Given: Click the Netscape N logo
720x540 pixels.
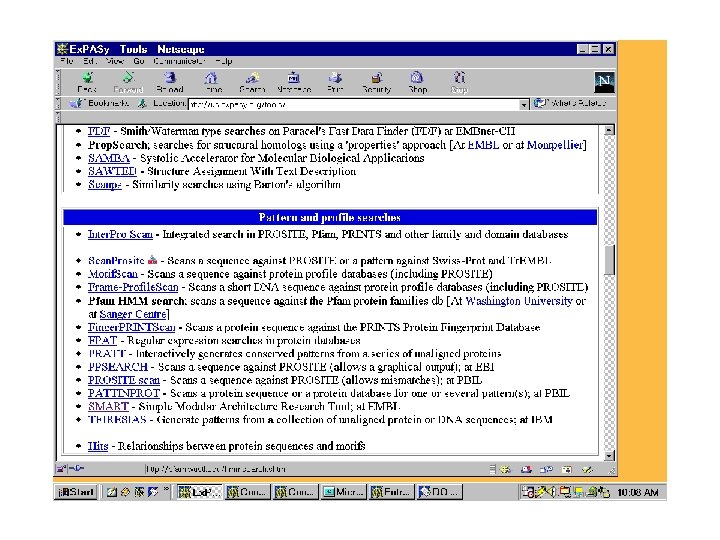Looking at the screenshot, I should tap(604, 82).
